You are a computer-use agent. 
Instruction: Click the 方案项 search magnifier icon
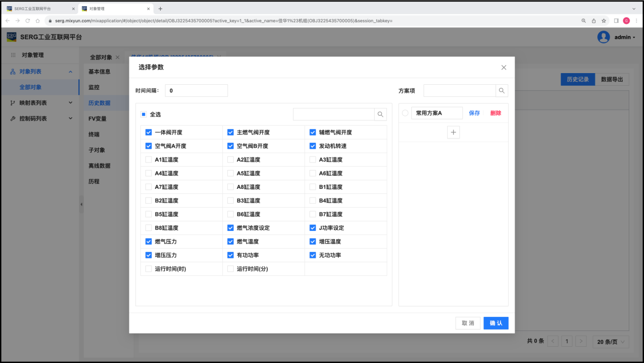click(502, 90)
